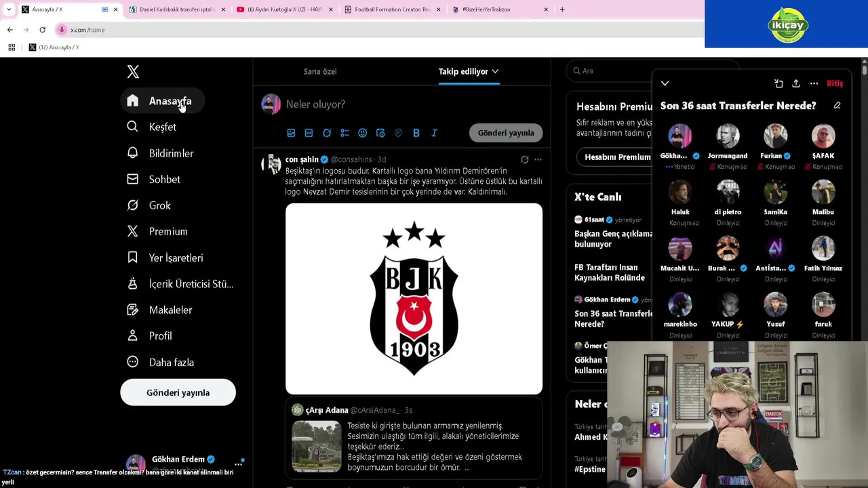This screenshot has width=868, height=488.
Task: Open Sohbet messages
Action: [x=154, y=179]
